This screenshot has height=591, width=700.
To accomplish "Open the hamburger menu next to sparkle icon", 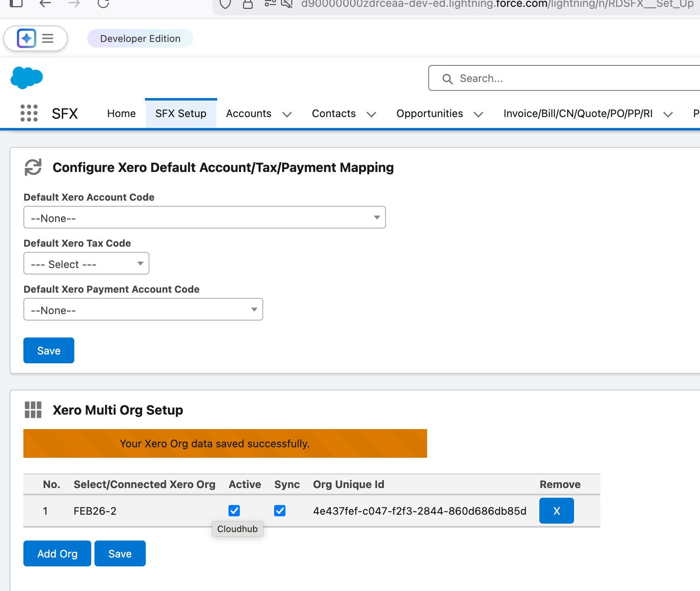I will click(x=48, y=38).
